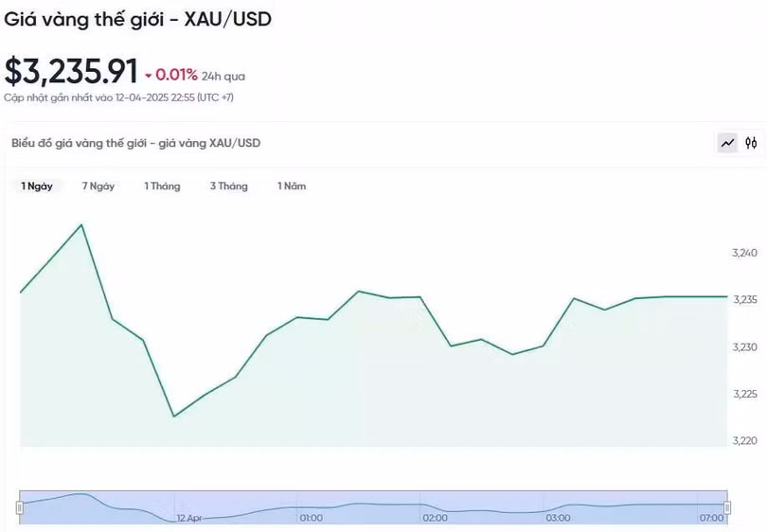Click the 01:00 mark in the navigator
Image resolution: width=767 pixels, height=532 pixels.
[x=311, y=518]
